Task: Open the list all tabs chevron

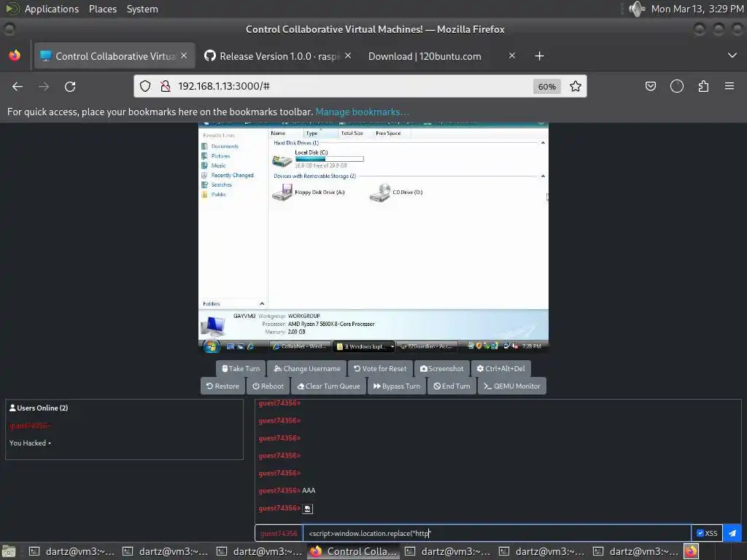Action: point(732,55)
